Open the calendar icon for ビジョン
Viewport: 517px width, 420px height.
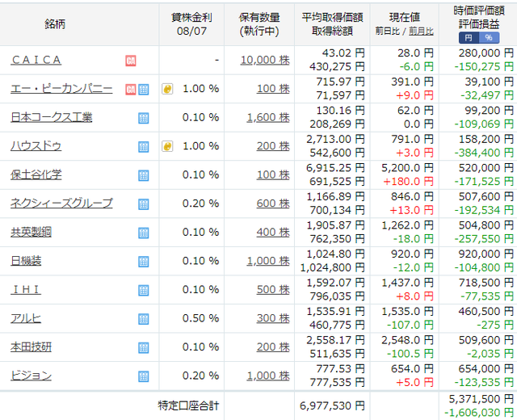tap(144, 376)
